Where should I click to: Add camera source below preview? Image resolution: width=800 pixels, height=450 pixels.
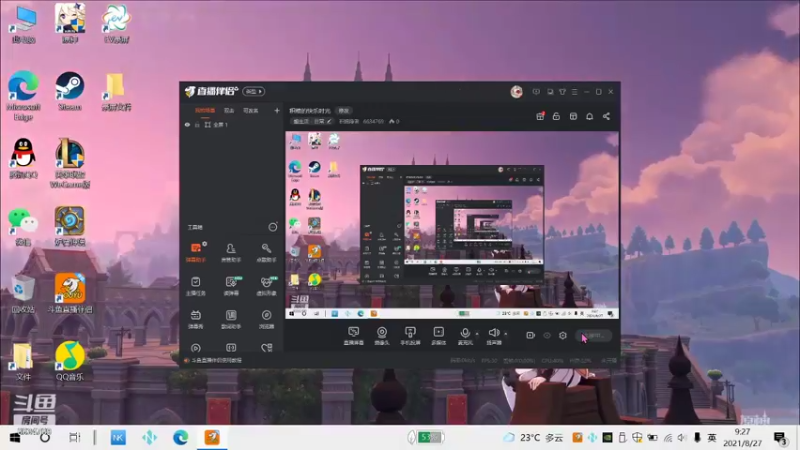coord(382,336)
